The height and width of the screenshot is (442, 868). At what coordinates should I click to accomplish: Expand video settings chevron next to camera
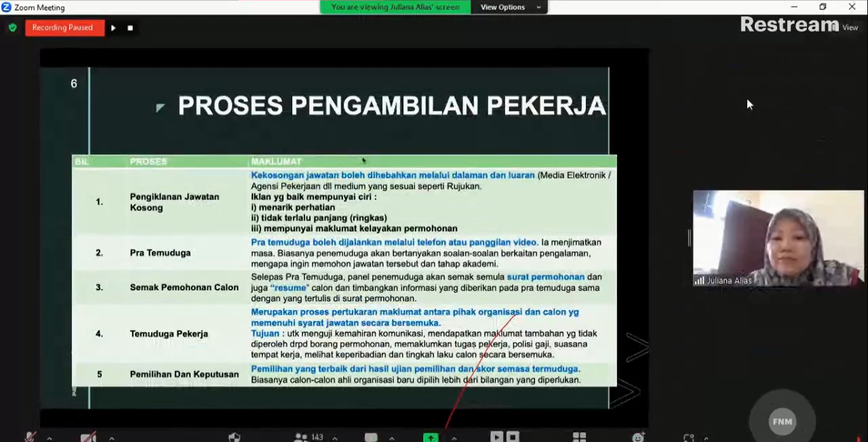112,438
